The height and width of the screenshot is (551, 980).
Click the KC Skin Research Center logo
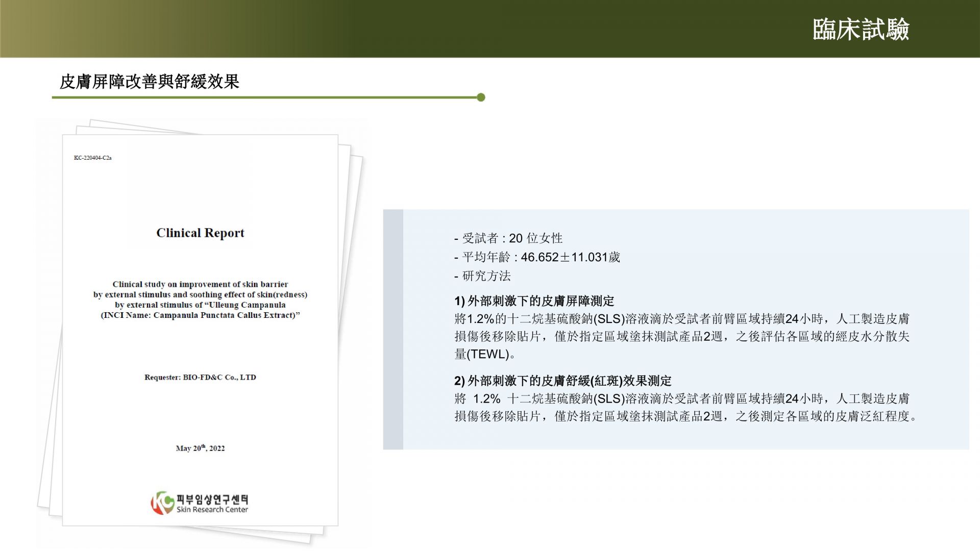point(162,503)
